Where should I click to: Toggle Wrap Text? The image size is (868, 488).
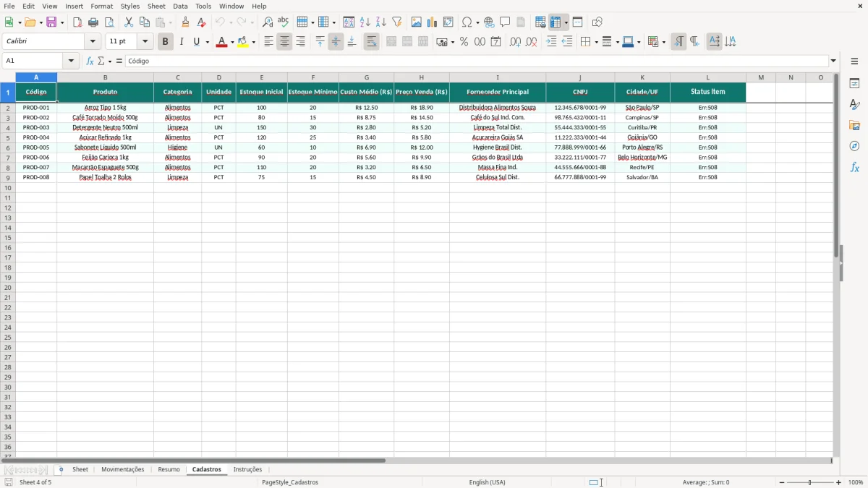(x=372, y=42)
